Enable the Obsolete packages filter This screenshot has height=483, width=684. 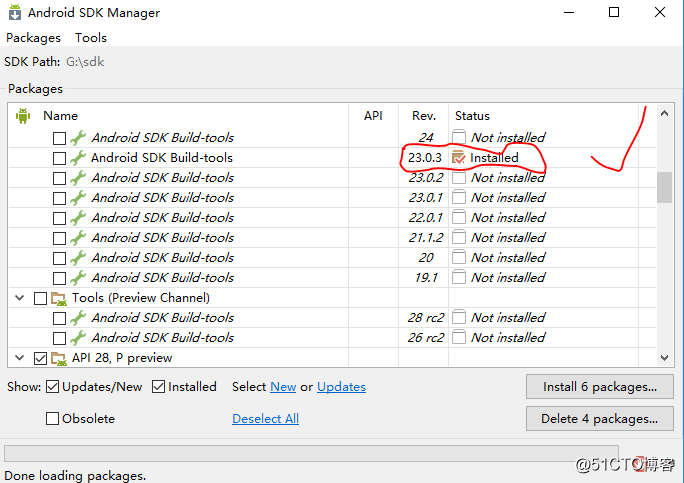pos(52,418)
